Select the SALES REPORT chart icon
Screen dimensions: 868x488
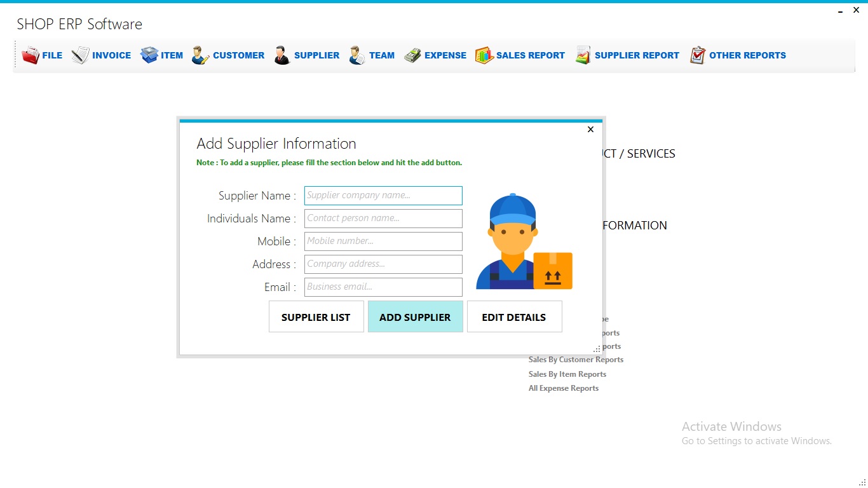pos(484,55)
